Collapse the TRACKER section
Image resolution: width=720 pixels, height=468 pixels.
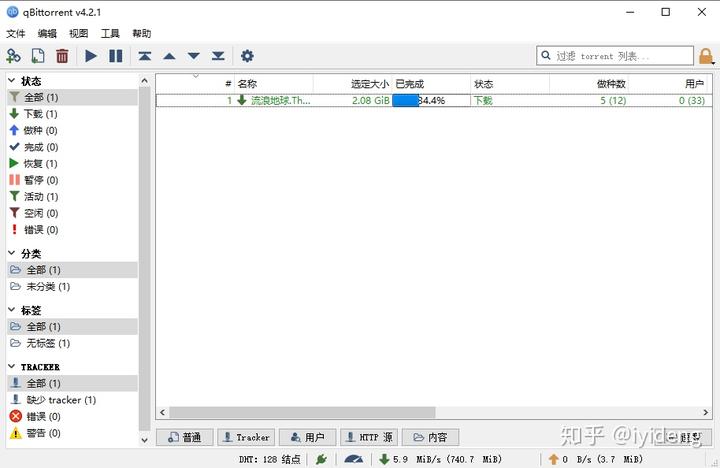12,367
